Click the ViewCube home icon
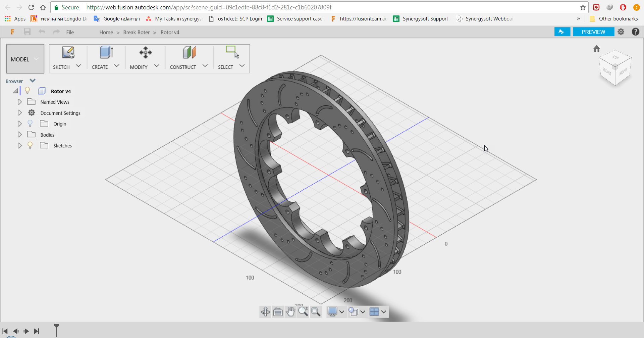Image resolution: width=644 pixels, height=338 pixels. point(597,48)
